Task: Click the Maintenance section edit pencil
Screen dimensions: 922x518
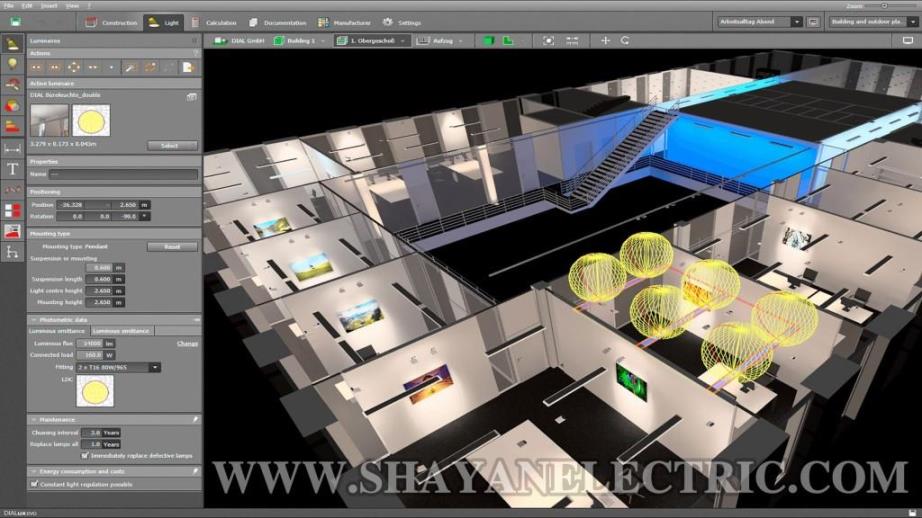Action: [x=195, y=420]
